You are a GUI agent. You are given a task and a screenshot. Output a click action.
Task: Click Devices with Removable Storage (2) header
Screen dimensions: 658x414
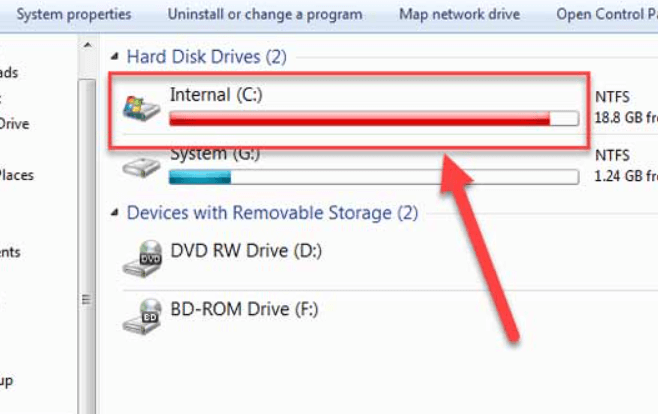pyautogui.click(x=272, y=213)
